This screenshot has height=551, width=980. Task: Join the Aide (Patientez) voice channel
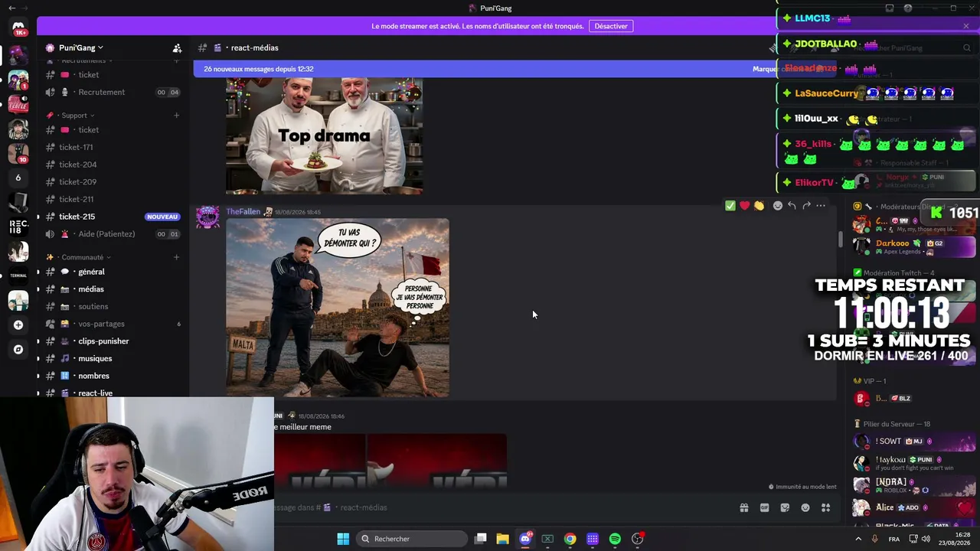113,234
